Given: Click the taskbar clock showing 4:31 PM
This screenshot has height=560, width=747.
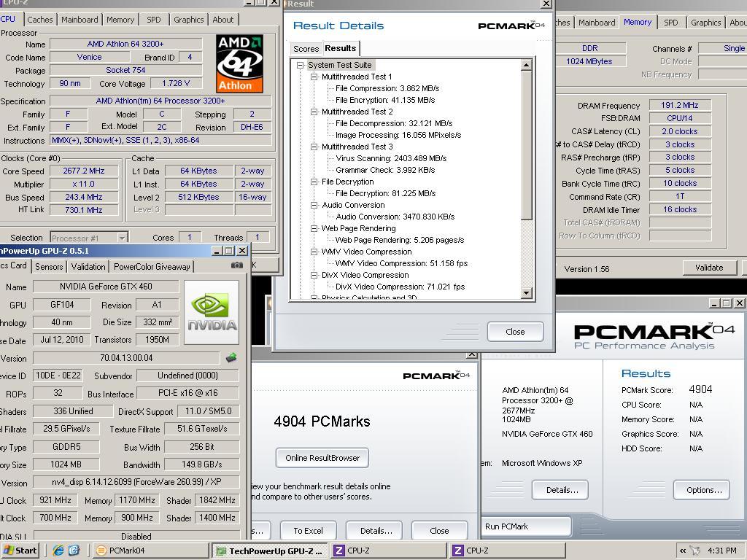Looking at the screenshot, I should (722, 551).
